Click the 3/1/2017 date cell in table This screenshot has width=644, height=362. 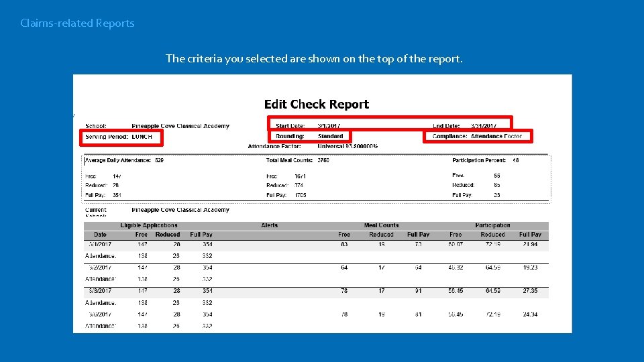100,244
